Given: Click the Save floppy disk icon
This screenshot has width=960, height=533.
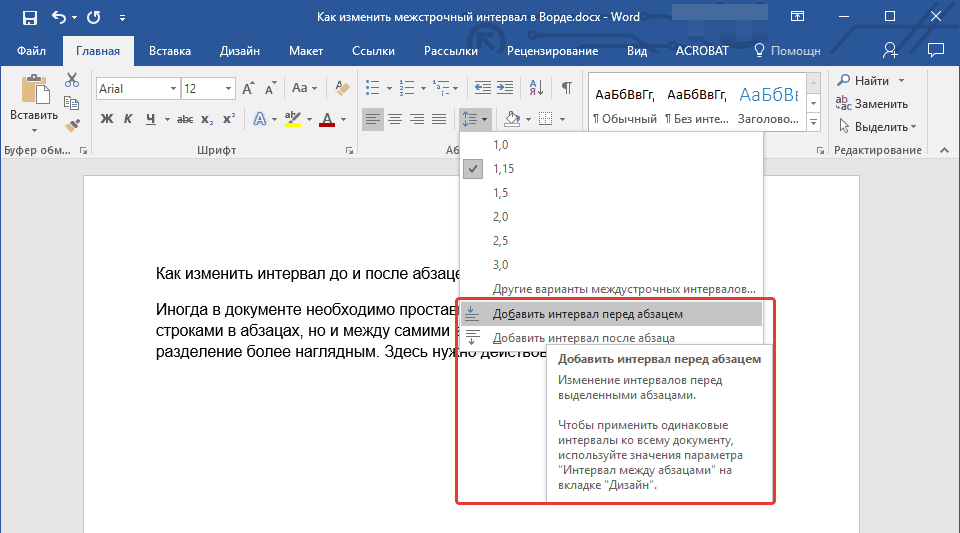Looking at the screenshot, I should 29,18.
